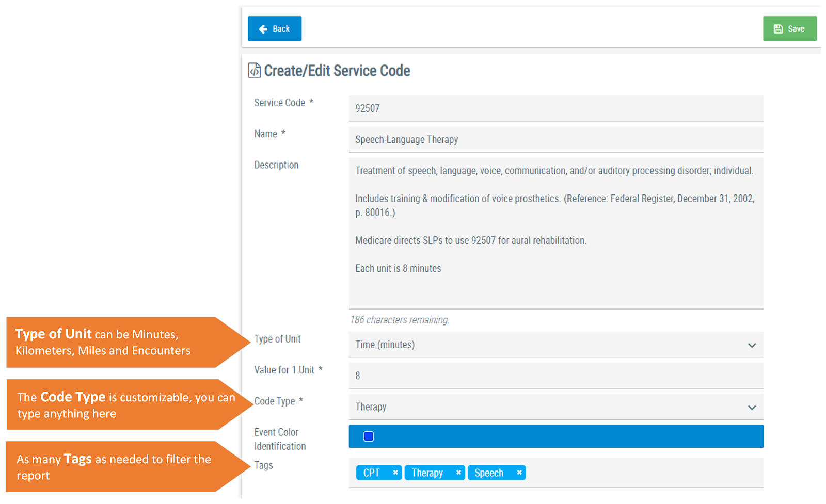Click the Tags field label
The width and height of the screenshot is (826, 504).
click(263, 465)
